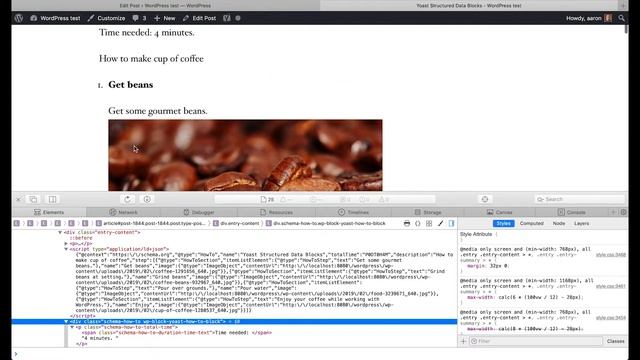Screen dimensions: 640x360
Task: Click the download web archive button
Action: (147, 199)
